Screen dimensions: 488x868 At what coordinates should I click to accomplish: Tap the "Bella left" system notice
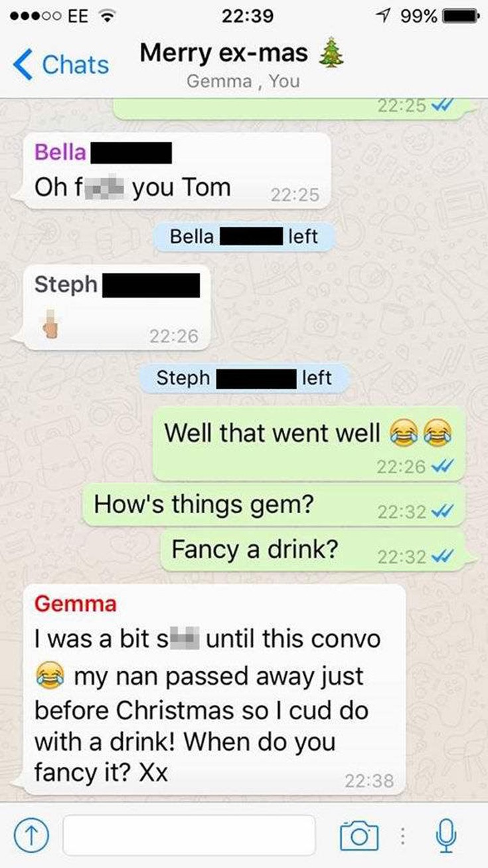click(x=244, y=236)
